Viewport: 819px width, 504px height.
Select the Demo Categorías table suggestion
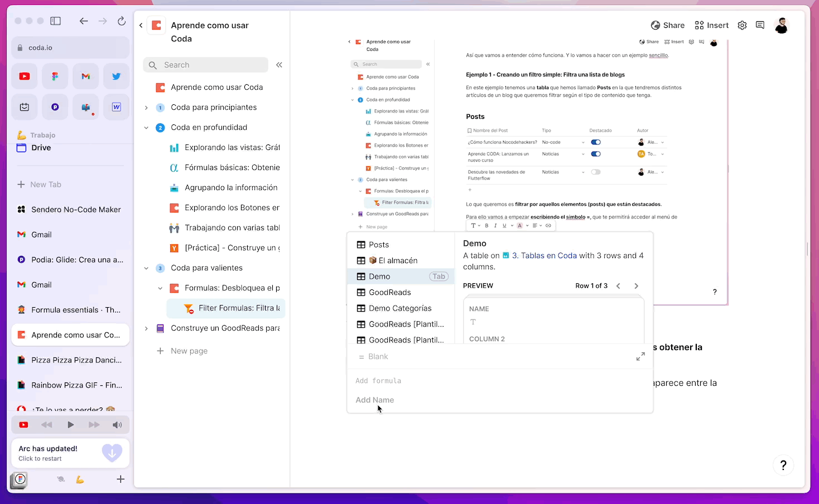point(401,308)
